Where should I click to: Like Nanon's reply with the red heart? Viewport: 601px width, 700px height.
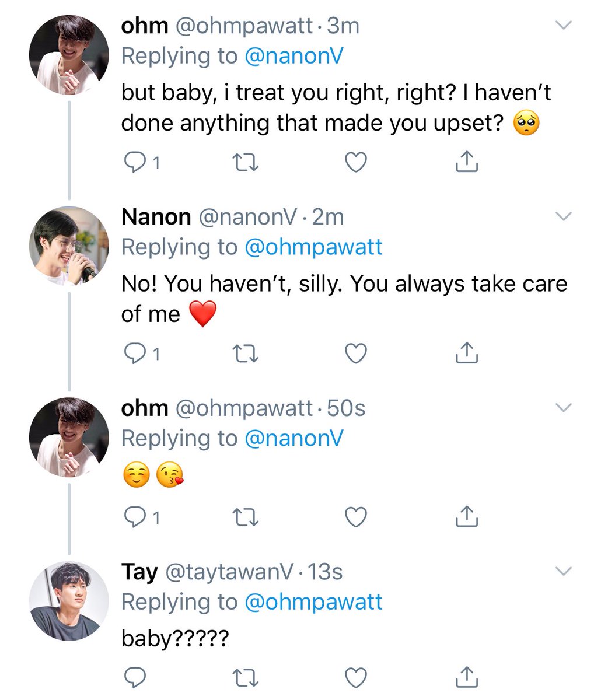tap(356, 353)
